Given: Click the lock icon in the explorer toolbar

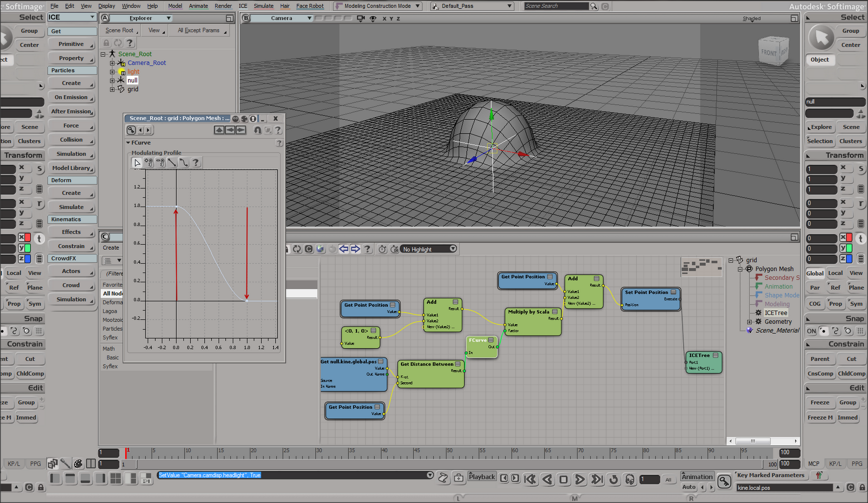Looking at the screenshot, I should coord(107,43).
